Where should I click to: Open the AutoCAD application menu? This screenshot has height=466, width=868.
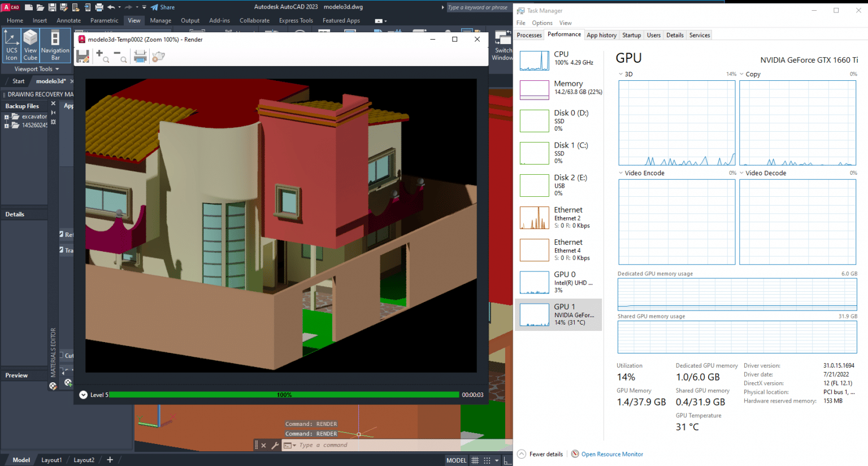11,7
